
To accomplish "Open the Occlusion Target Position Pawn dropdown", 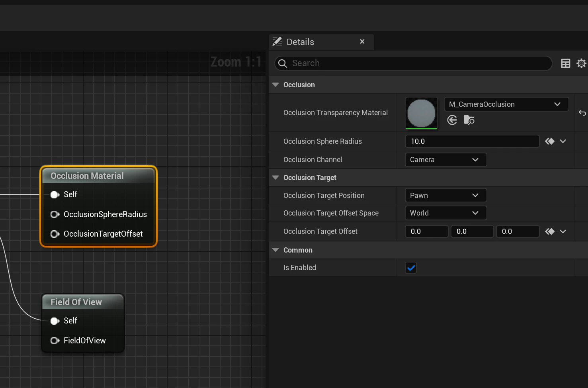I will point(446,196).
